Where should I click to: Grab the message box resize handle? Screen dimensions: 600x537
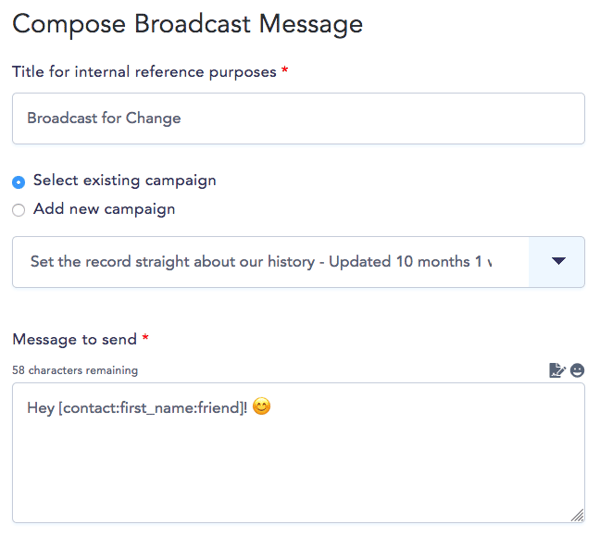[577, 515]
